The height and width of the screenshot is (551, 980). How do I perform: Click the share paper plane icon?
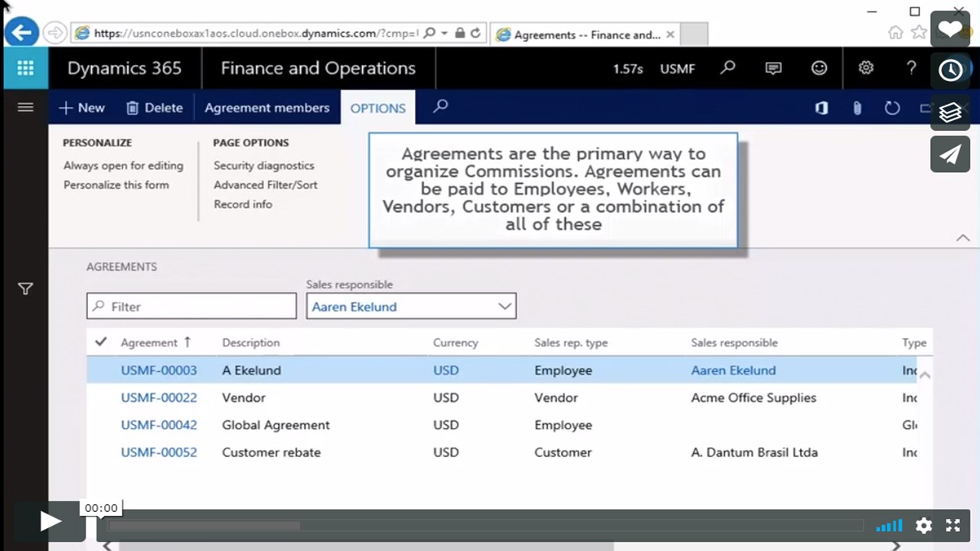pyautogui.click(x=950, y=154)
